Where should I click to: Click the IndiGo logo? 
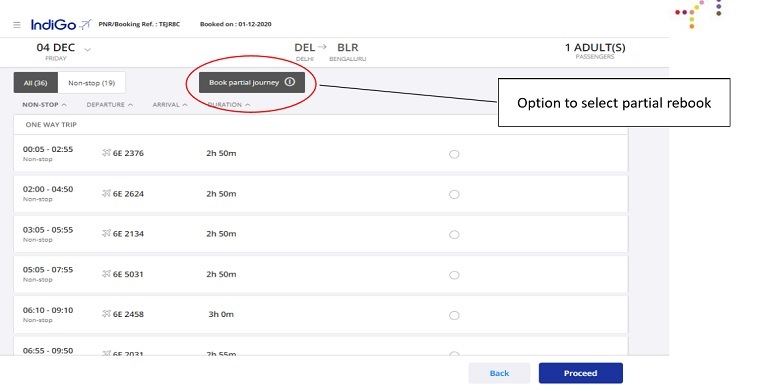tap(61, 24)
